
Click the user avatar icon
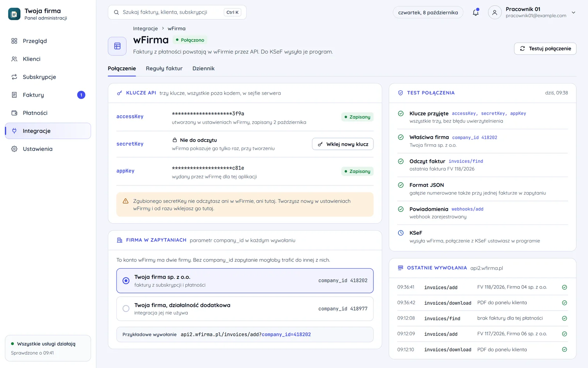[x=495, y=12]
